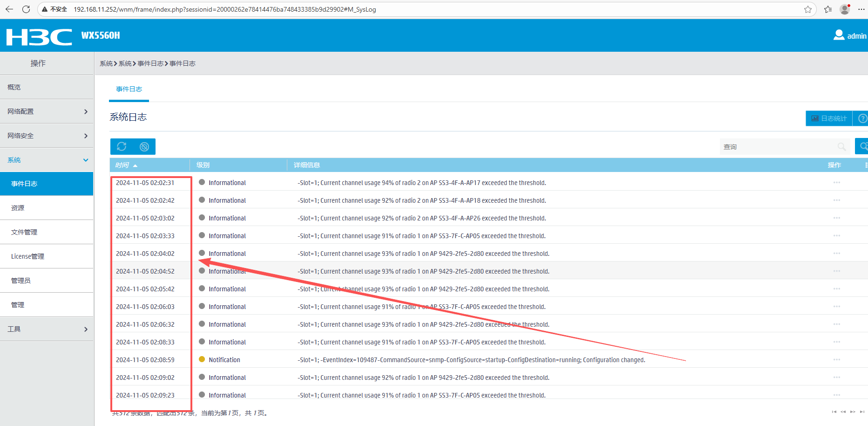Open the actions menu for the 02:02:31 log
This screenshot has height=426, width=868.
click(837, 182)
